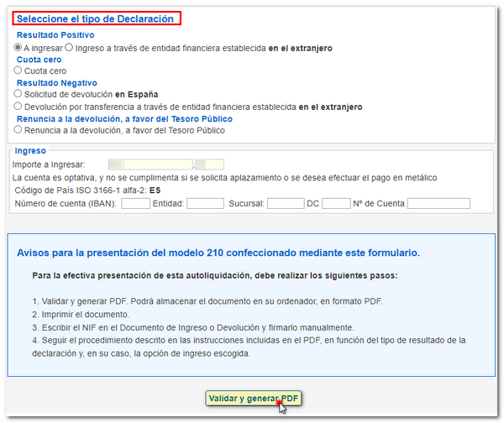Click the 'Avisos para la presentación' notice heading
The height and width of the screenshot is (423, 504).
[218, 252]
